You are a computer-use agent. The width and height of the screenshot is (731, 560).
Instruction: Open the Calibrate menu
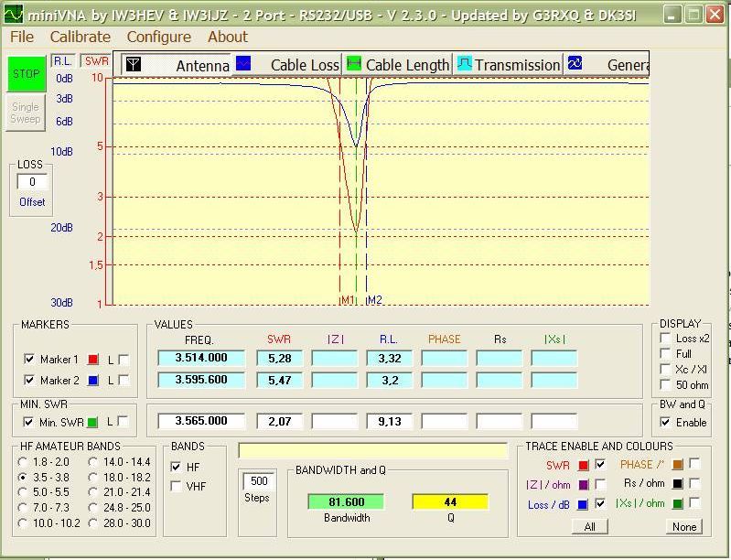(x=80, y=37)
